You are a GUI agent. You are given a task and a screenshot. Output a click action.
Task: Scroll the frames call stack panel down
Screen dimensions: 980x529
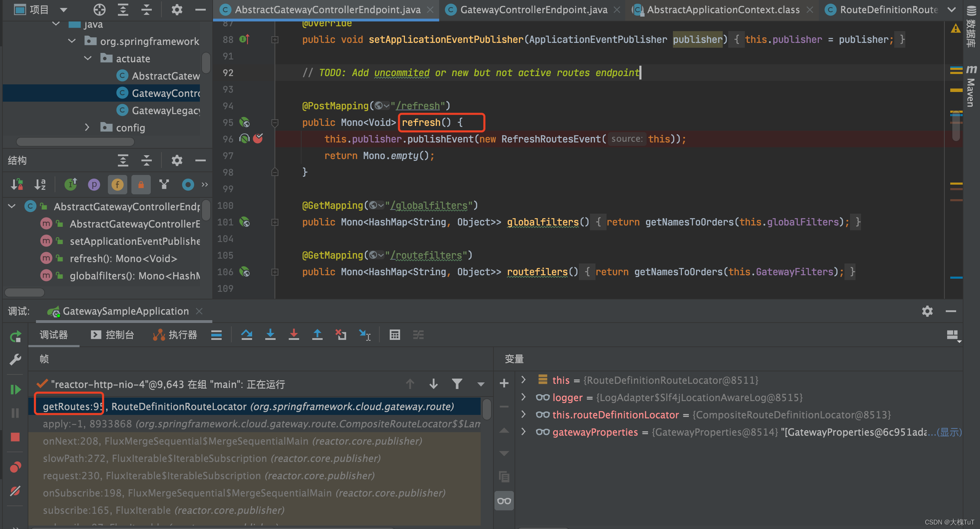pos(433,384)
